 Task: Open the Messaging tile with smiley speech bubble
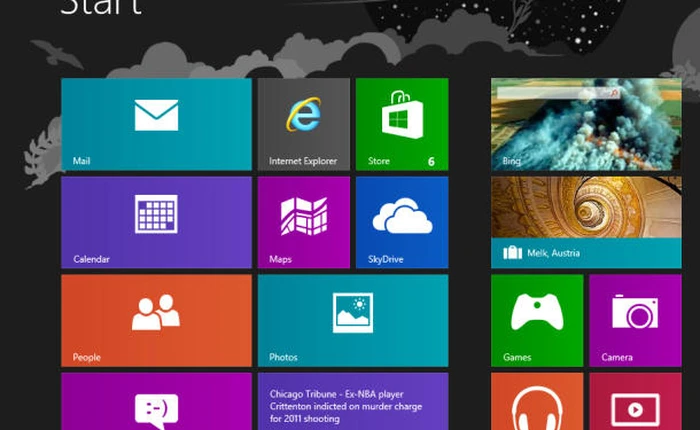pyautogui.click(x=156, y=401)
